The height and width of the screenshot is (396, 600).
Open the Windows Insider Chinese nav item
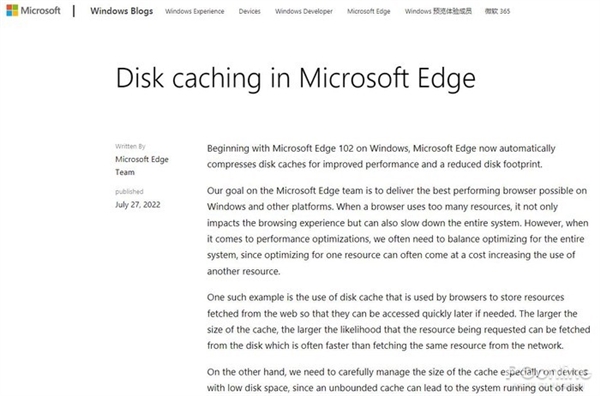click(438, 11)
